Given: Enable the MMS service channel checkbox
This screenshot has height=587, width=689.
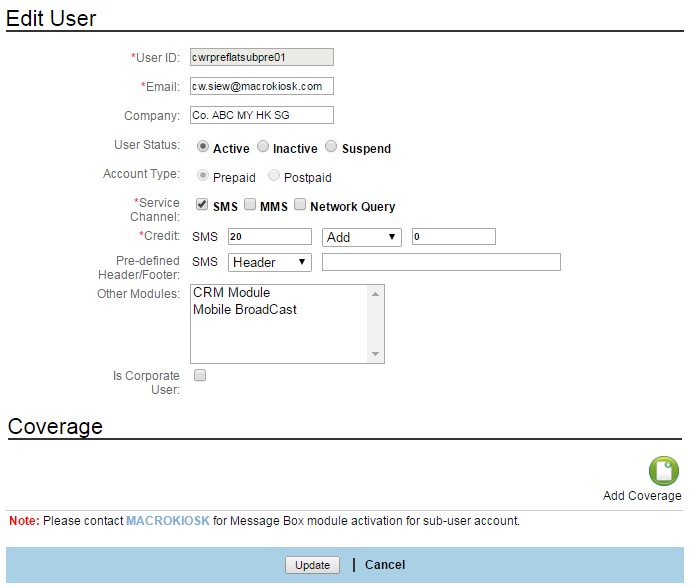Looking at the screenshot, I should coord(250,205).
